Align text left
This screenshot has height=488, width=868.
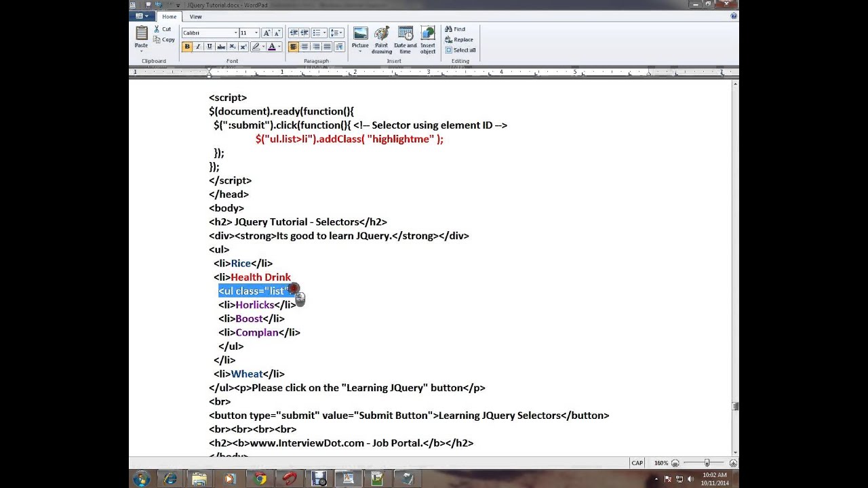point(293,47)
